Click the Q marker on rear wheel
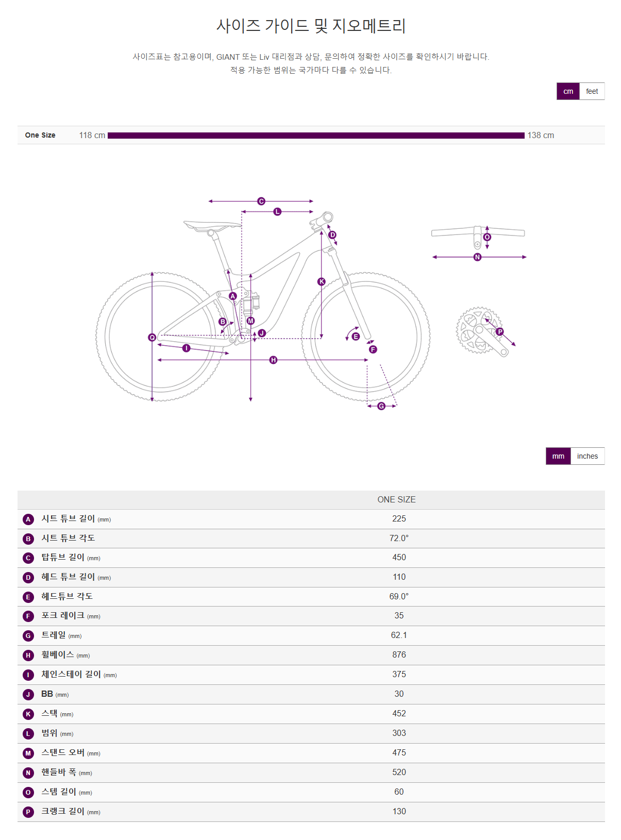 pyautogui.click(x=152, y=338)
